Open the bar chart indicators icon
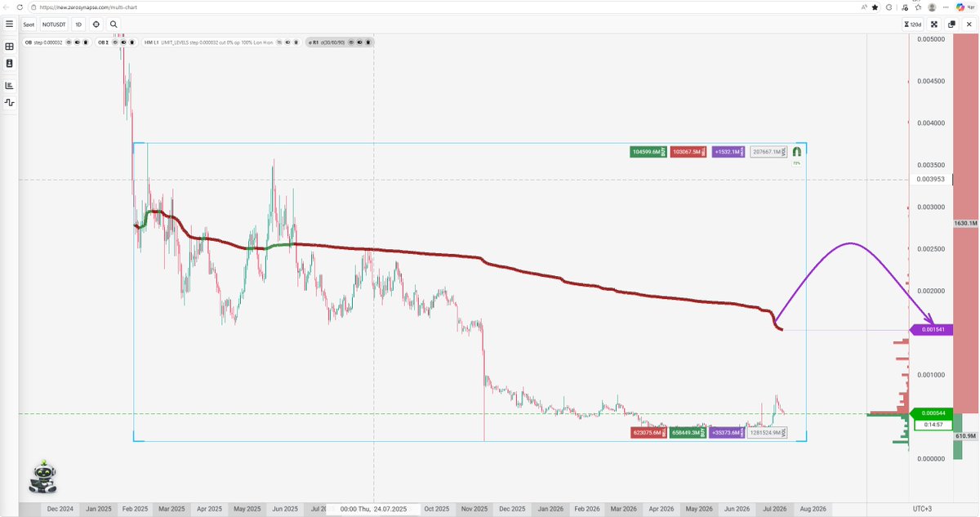 tap(9, 85)
